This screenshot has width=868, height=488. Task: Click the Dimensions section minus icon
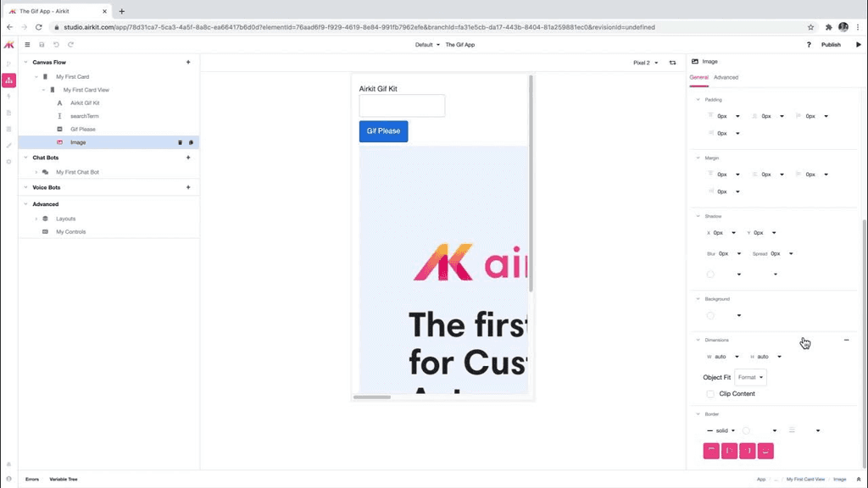pos(847,341)
